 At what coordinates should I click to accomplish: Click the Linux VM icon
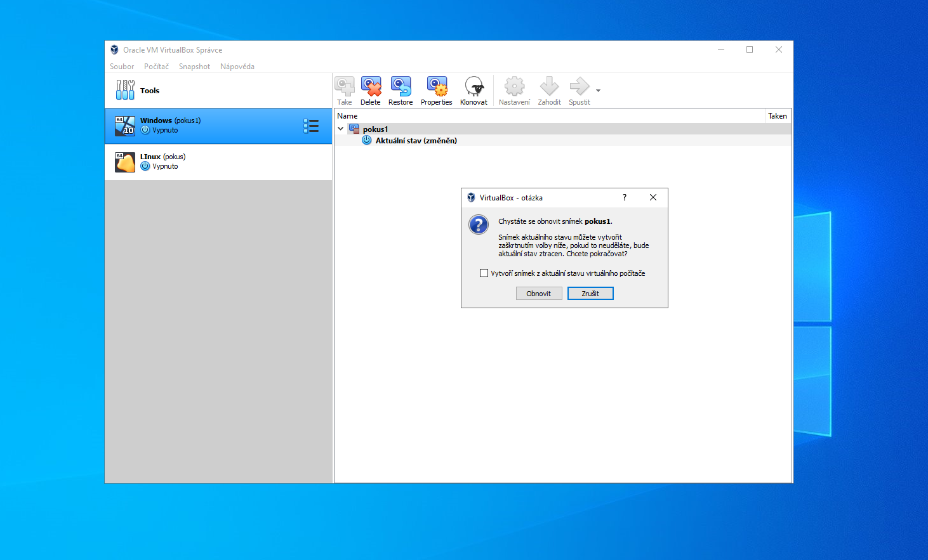click(x=125, y=162)
